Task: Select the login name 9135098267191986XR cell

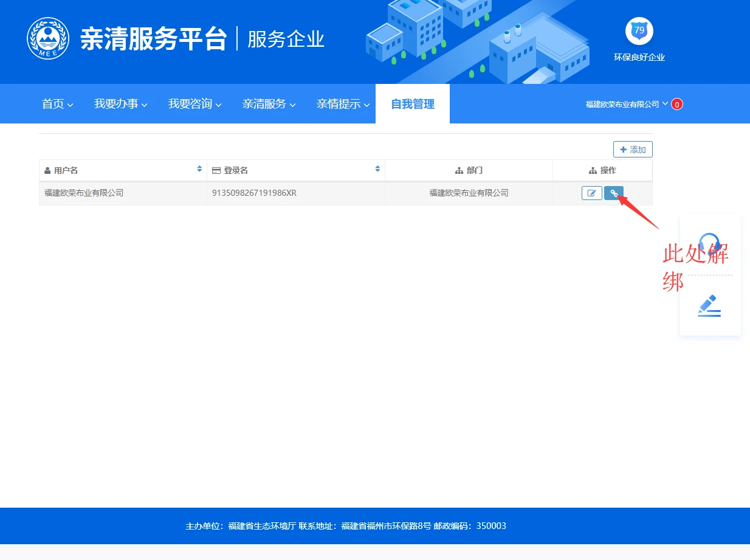Action: tap(254, 193)
